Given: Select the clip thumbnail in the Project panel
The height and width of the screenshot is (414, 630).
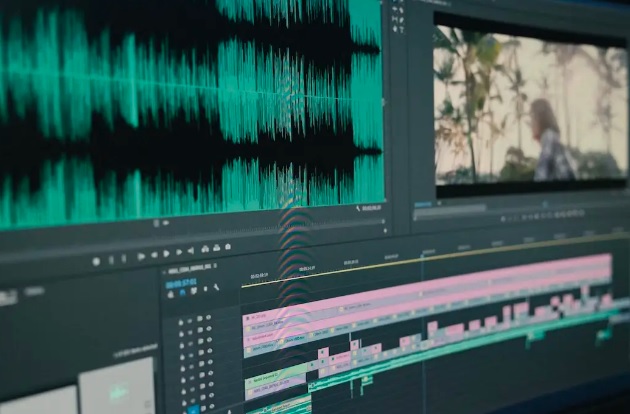Looking at the screenshot, I should click(117, 387).
